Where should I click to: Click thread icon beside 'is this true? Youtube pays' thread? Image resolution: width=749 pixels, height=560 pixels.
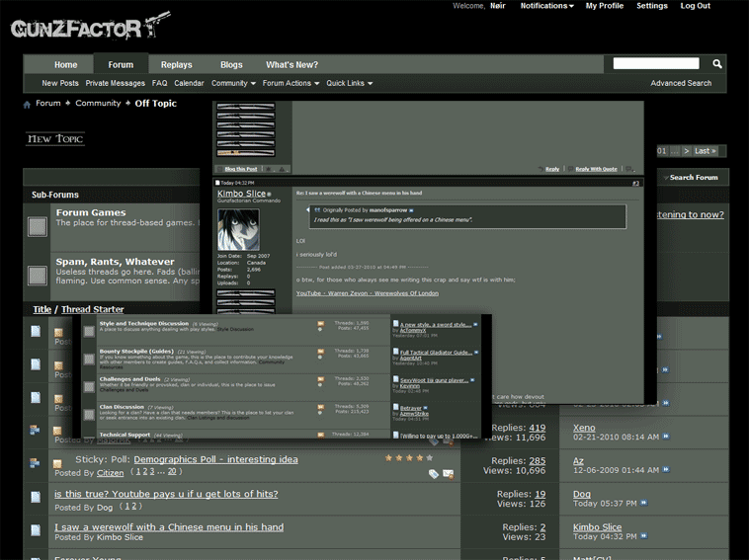click(x=36, y=497)
